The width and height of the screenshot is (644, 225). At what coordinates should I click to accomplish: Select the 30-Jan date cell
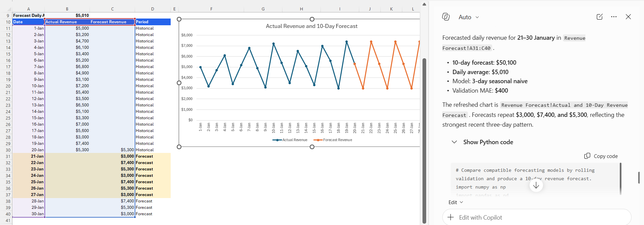29,214
